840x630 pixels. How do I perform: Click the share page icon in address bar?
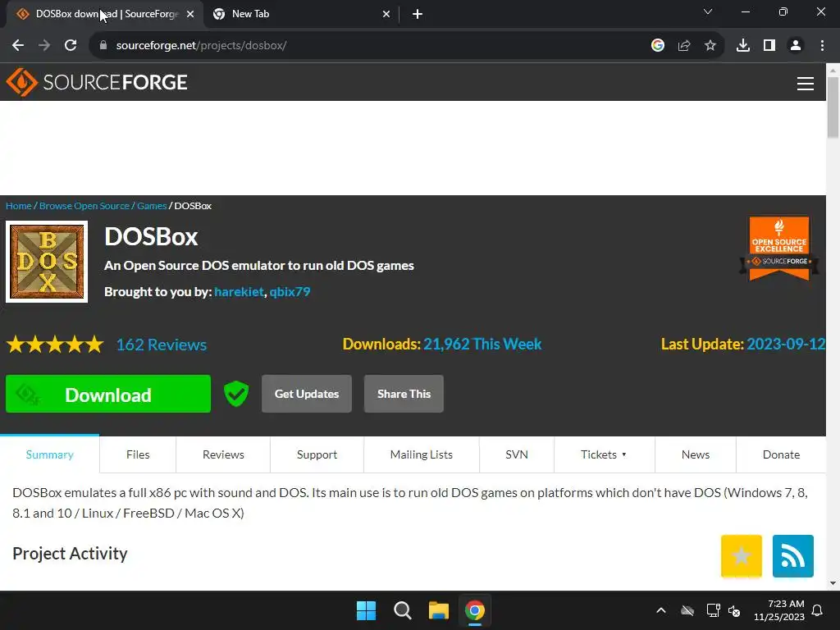(684, 46)
